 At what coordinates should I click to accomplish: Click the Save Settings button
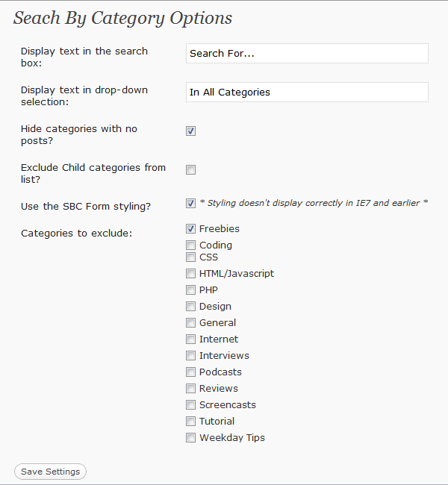tap(50, 472)
